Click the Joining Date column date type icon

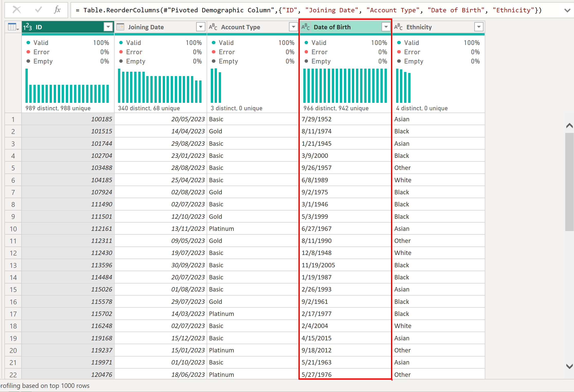pyautogui.click(x=120, y=27)
